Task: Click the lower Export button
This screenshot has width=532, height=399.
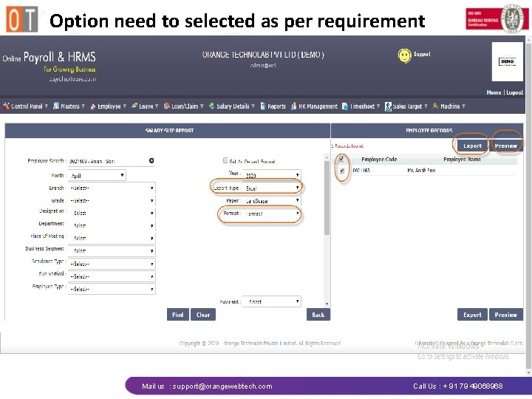Action: click(x=472, y=315)
